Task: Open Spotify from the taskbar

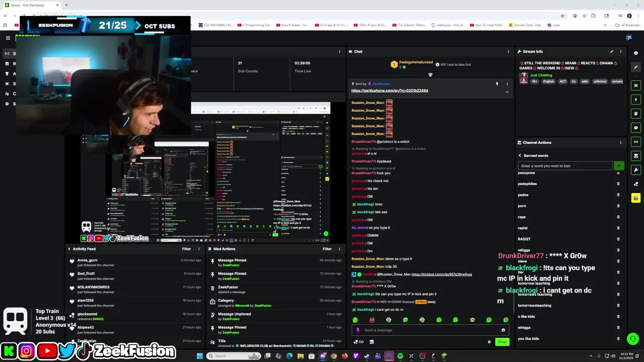Action: [400, 356]
